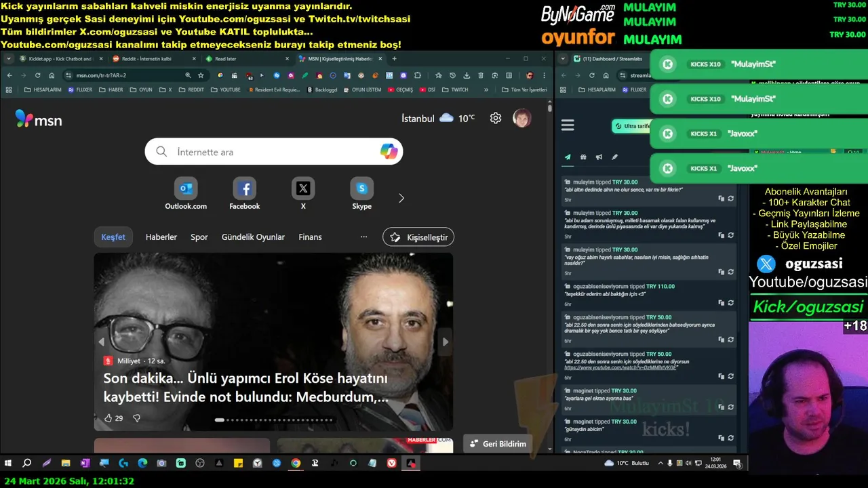Screen dimensions: 868x488
Task: Select the Gündelik Oyunlar tab
Action: click(253, 237)
